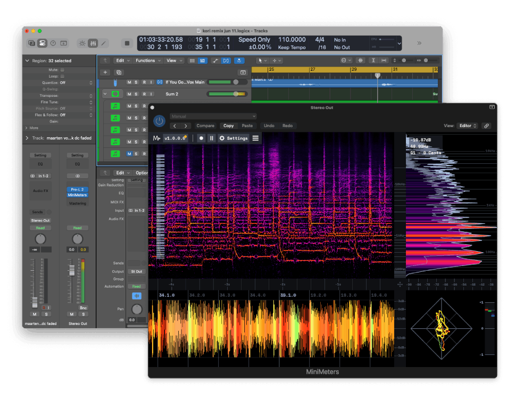Viewport: 532px width, 408px height.
Task: Click the Compare button
Action: 205,126
